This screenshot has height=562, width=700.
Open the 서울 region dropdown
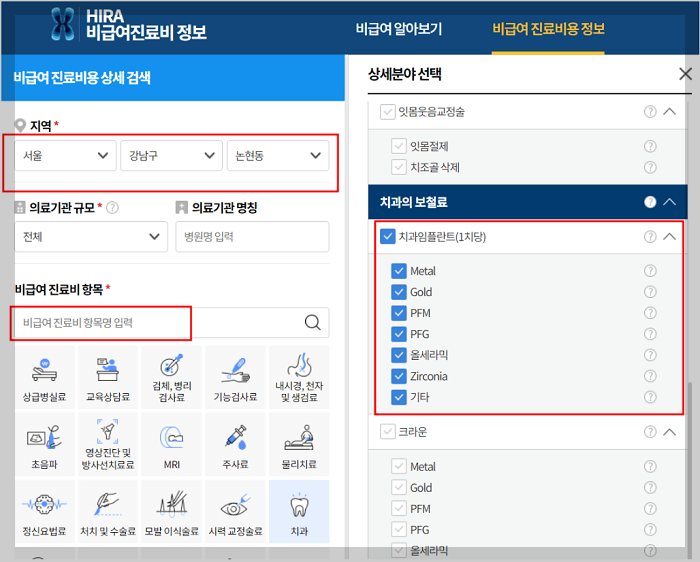point(65,155)
